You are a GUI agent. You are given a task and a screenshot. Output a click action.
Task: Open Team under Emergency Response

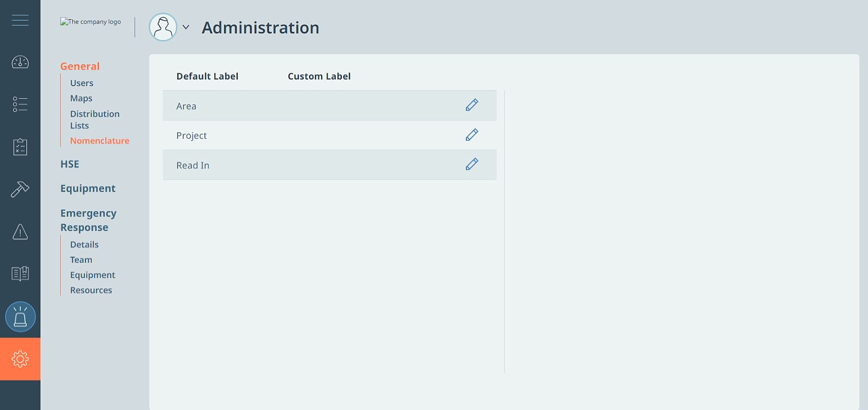[81, 260]
